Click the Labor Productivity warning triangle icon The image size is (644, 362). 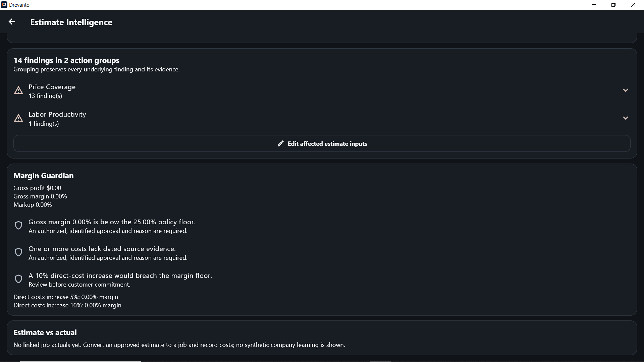(18, 118)
